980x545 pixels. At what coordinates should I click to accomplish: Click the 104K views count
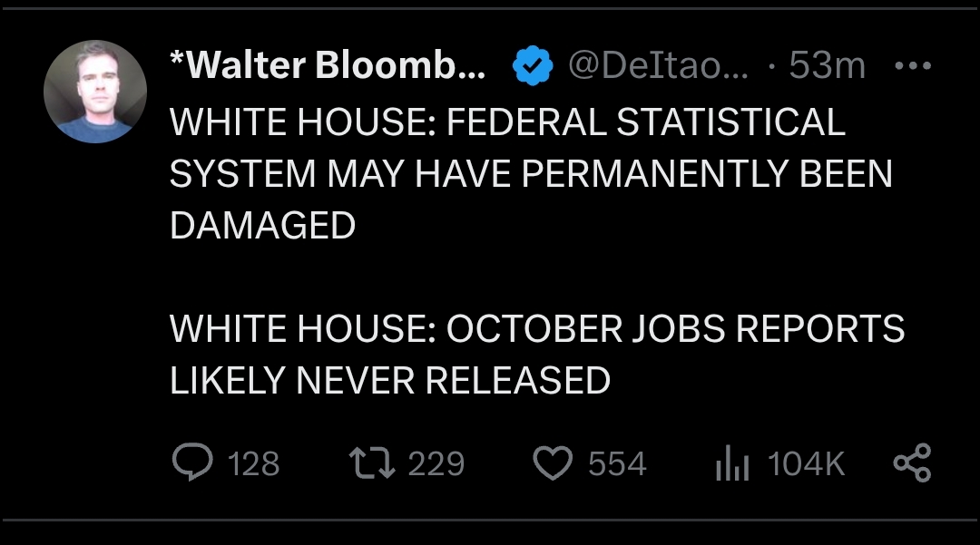[806, 464]
